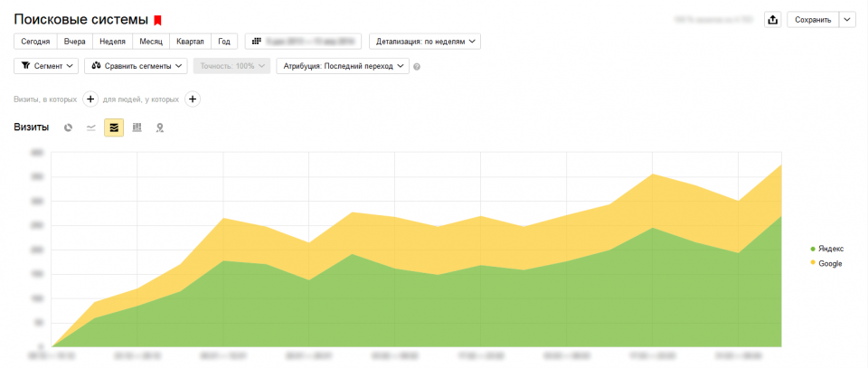Click yellow Google legend color dot
Viewport: 868px width, 368px height.
[x=813, y=263]
